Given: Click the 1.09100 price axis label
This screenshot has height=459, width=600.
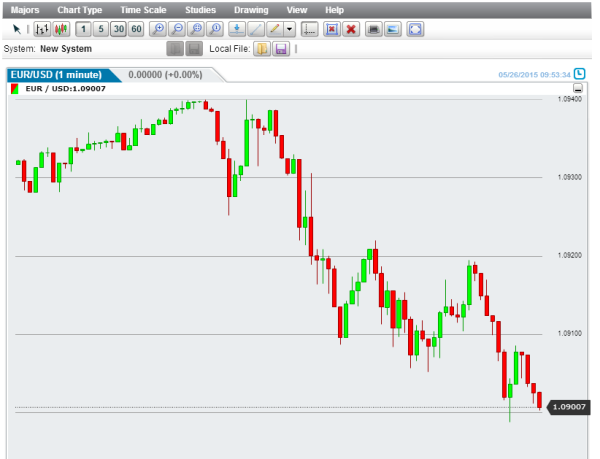Looking at the screenshot, I should 570,334.
